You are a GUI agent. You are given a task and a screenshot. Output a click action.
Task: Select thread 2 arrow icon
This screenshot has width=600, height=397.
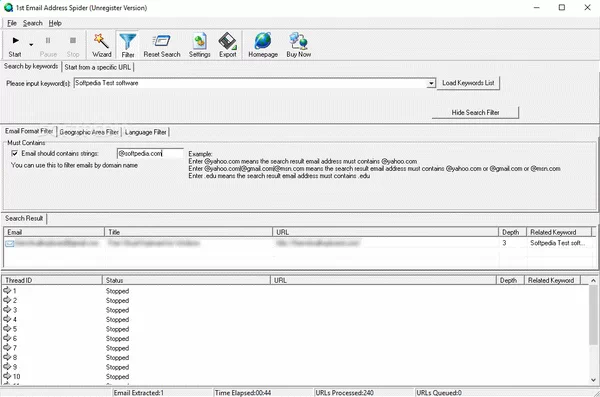[x=7, y=300]
